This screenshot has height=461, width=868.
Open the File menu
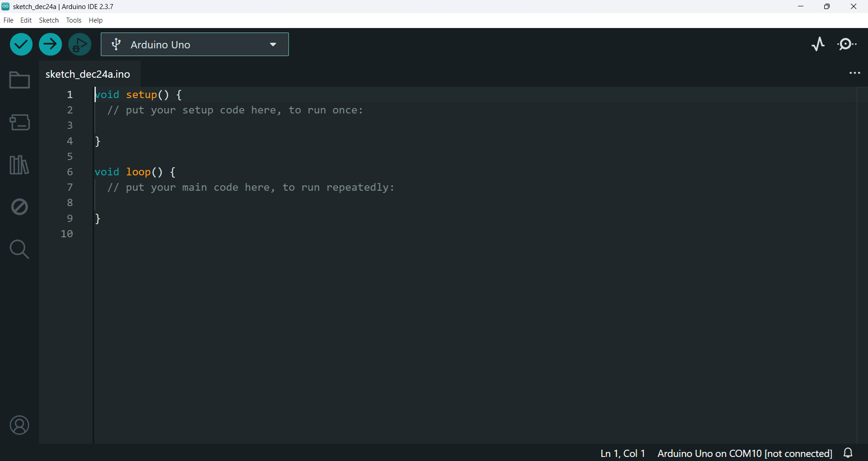pyautogui.click(x=8, y=20)
